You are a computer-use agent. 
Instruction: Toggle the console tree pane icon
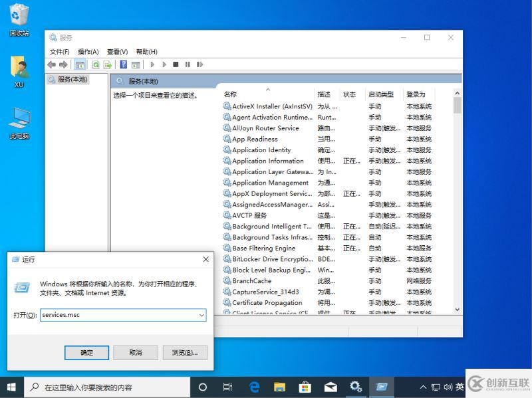coord(80,64)
